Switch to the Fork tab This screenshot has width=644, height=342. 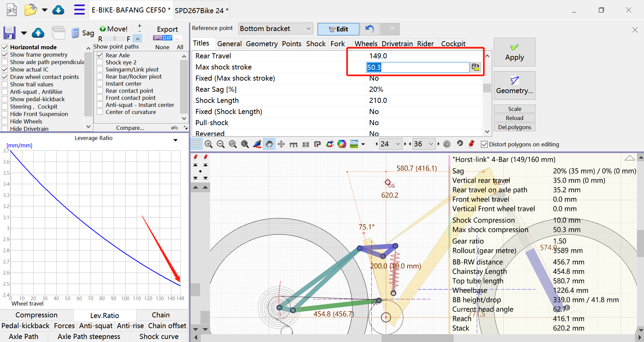[x=337, y=44]
